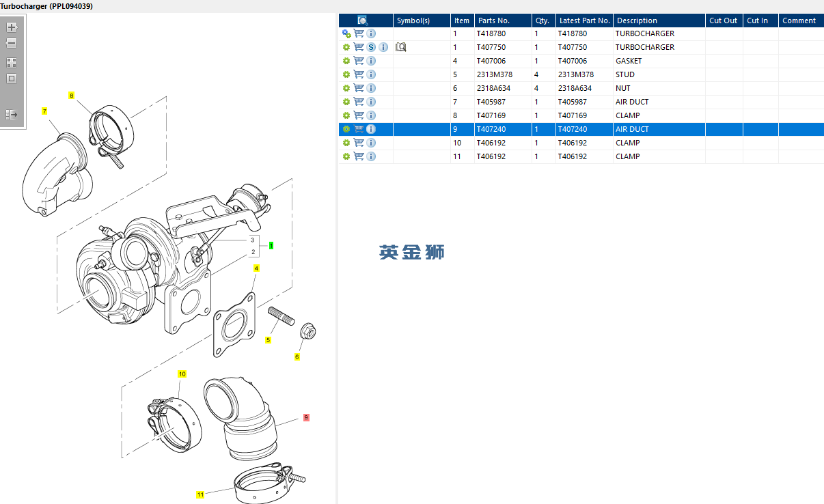Viewport: 824px width, 504px height.
Task: Zoom out the diagram with minus icon
Action: tap(12, 43)
